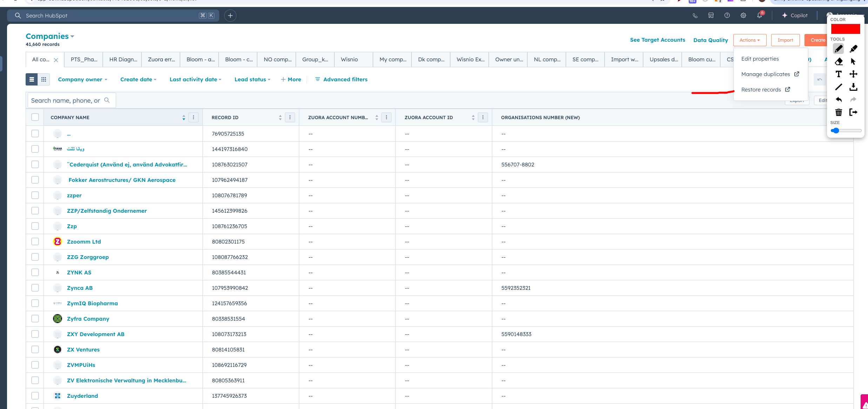Open the Companies object switcher dropdown
Screen dimensions: 868x409
click(50, 36)
